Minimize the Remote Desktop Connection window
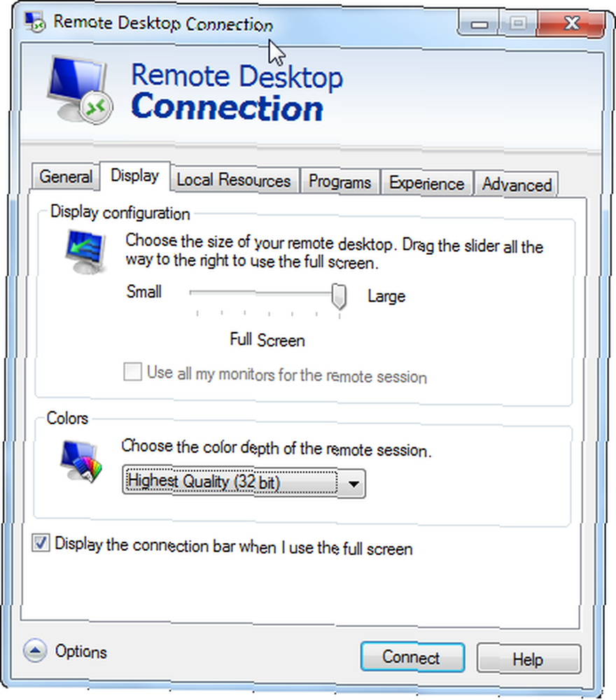616x700 pixels. point(479,24)
